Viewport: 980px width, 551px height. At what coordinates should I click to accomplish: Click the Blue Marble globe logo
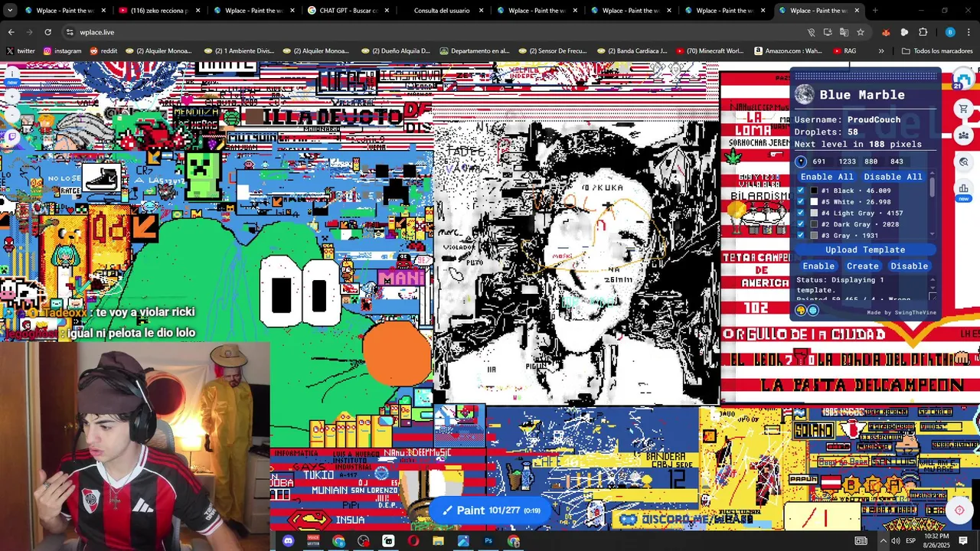pos(804,95)
